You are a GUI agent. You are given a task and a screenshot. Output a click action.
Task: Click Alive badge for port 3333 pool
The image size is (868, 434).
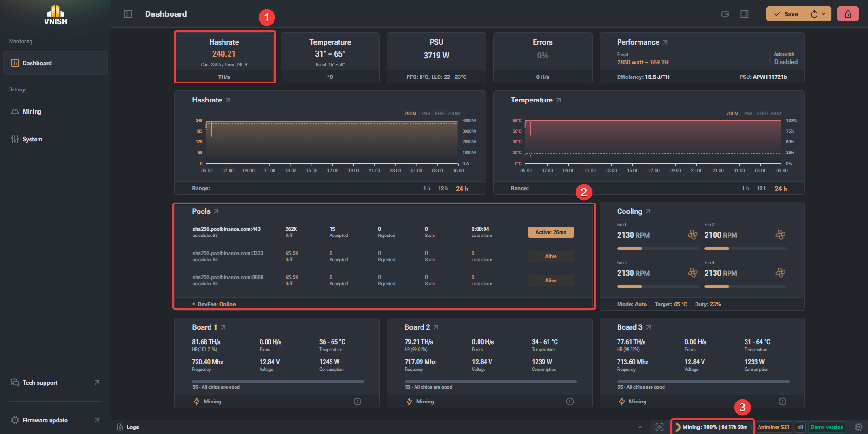[551, 256]
